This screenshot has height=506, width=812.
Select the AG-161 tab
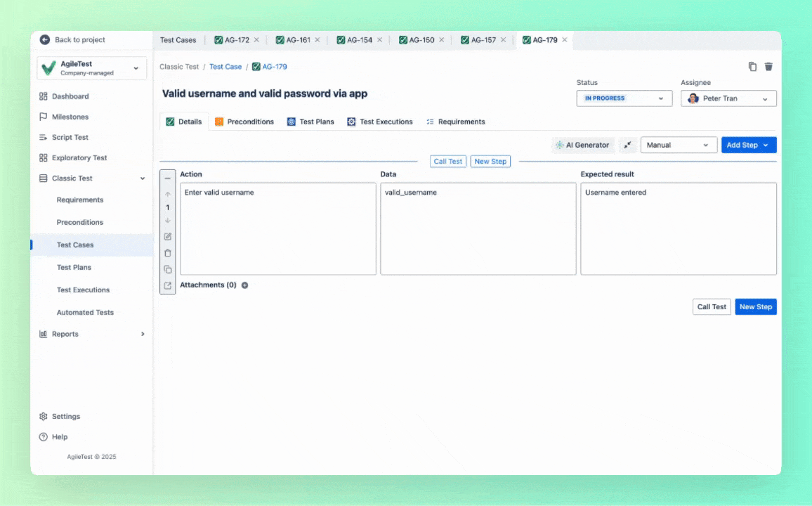coord(299,40)
